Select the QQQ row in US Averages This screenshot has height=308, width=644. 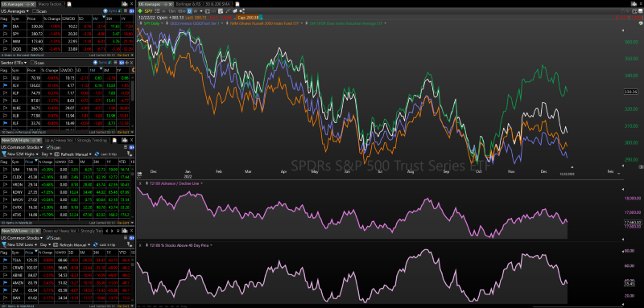coord(67,49)
